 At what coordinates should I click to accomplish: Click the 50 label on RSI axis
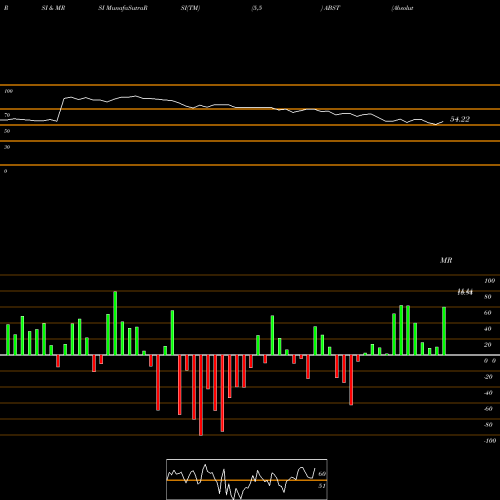point(7,131)
